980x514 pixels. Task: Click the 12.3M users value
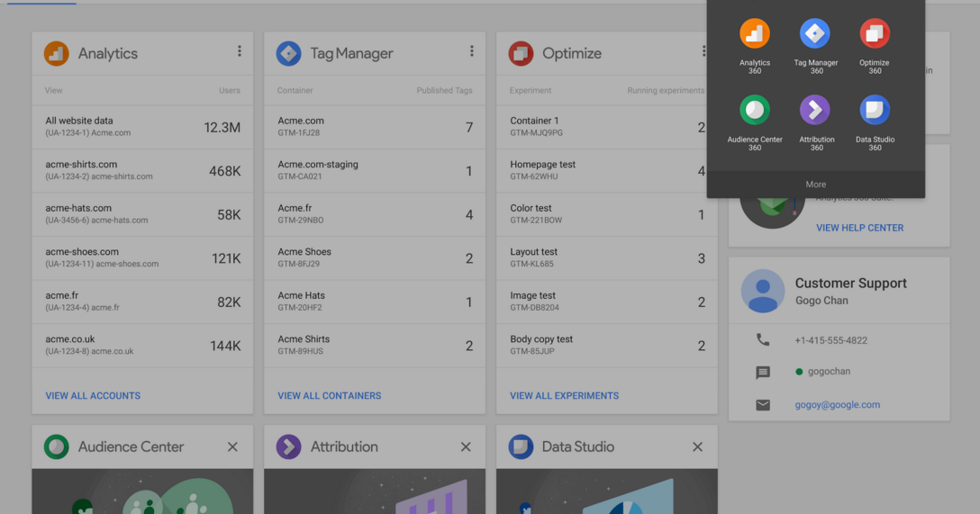[x=222, y=128]
